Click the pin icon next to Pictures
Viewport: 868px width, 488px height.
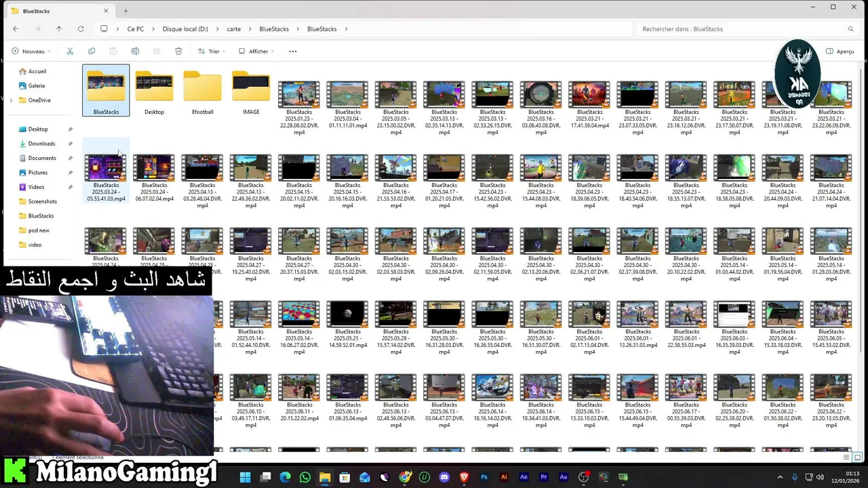pyautogui.click(x=71, y=173)
